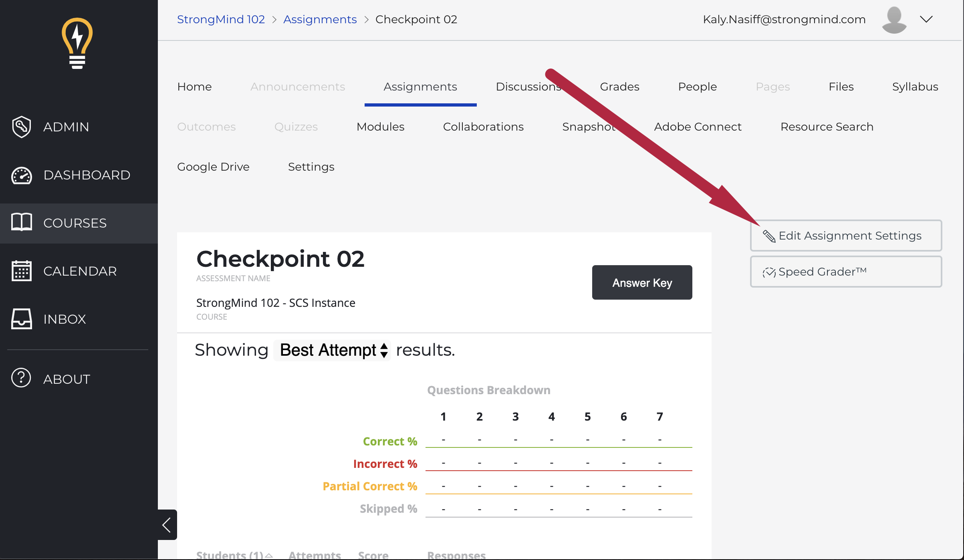
Task: Click the Courses sidebar icon
Action: [x=22, y=223]
